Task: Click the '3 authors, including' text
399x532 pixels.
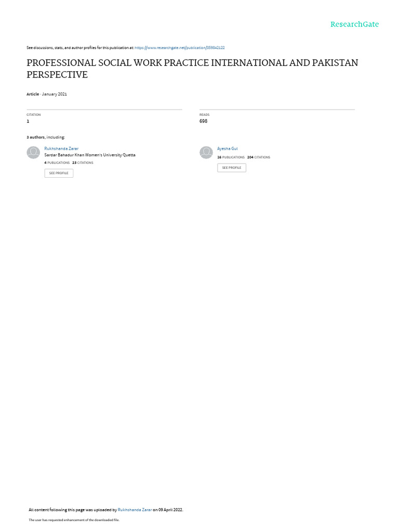Action: tap(46, 137)
